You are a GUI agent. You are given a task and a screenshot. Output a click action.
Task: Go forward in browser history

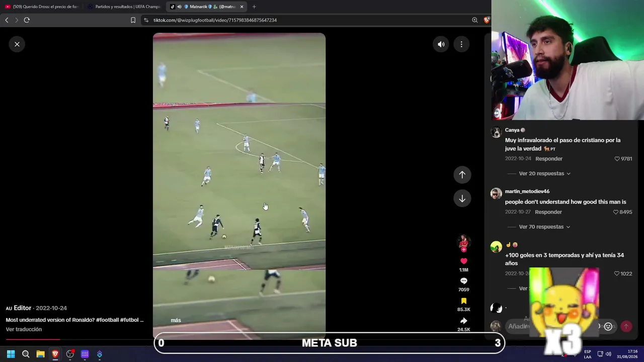16,20
